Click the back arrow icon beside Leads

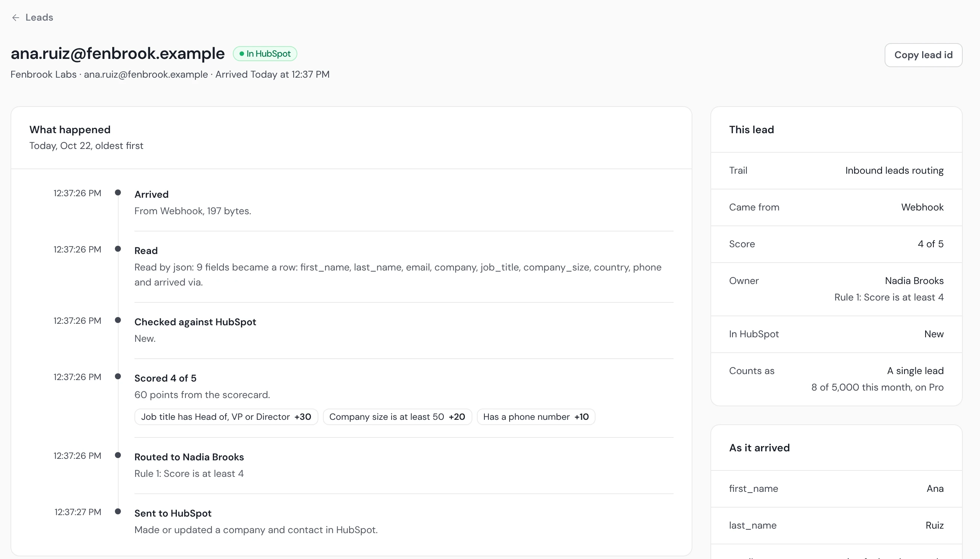pyautogui.click(x=15, y=17)
